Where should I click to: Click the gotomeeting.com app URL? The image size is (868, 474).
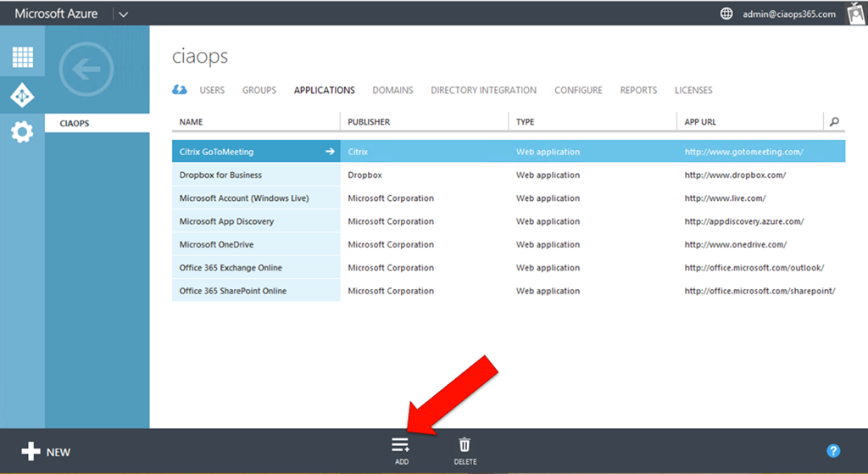pyautogui.click(x=743, y=152)
